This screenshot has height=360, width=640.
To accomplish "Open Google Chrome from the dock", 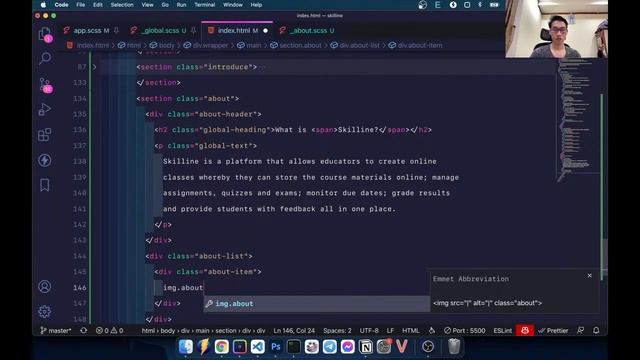I will (x=222, y=347).
